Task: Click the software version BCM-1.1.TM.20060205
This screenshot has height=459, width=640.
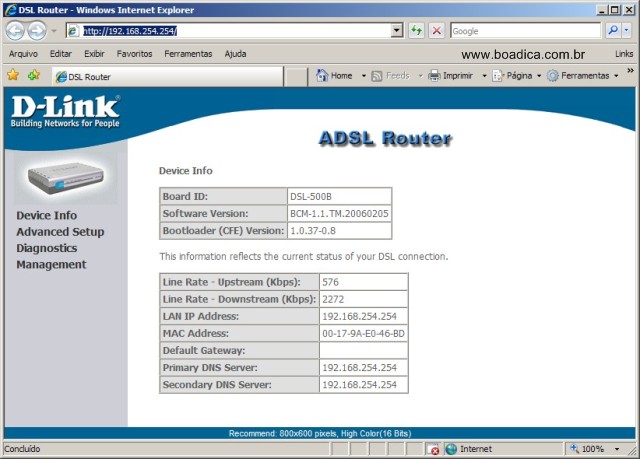Action: (x=339, y=213)
